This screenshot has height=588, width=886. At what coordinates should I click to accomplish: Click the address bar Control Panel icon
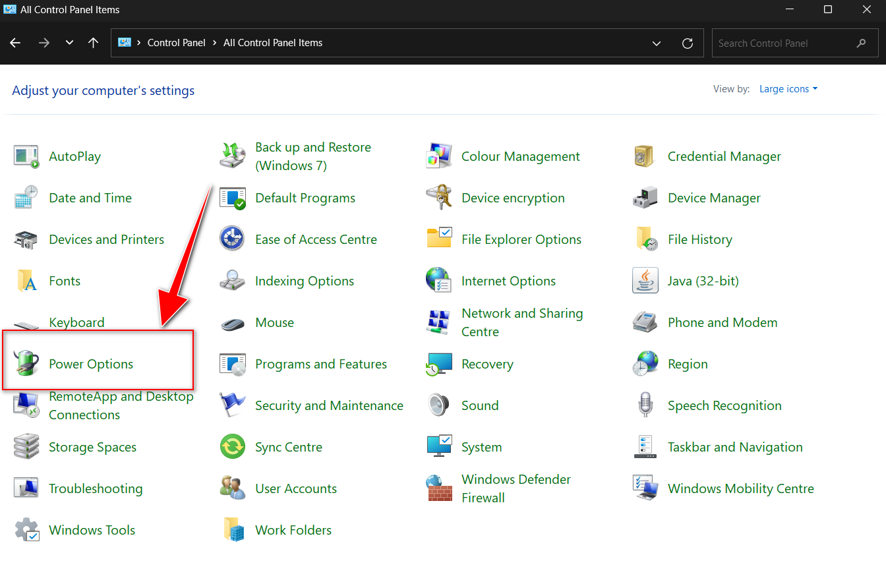point(125,43)
